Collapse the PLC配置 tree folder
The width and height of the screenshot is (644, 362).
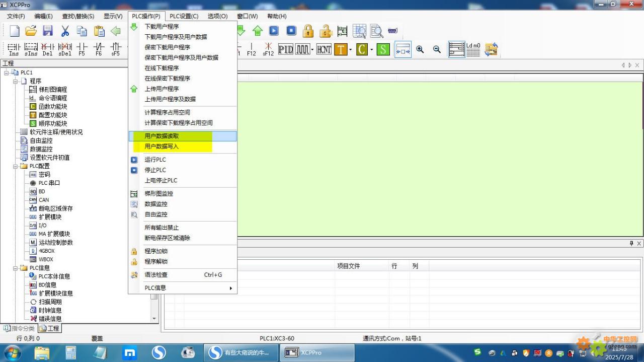click(x=16, y=166)
